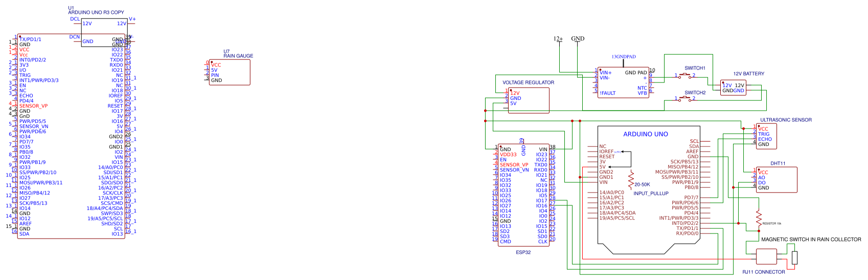Click the GND PAD pin label
The height and width of the screenshot is (280, 868).
click(636, 73)
